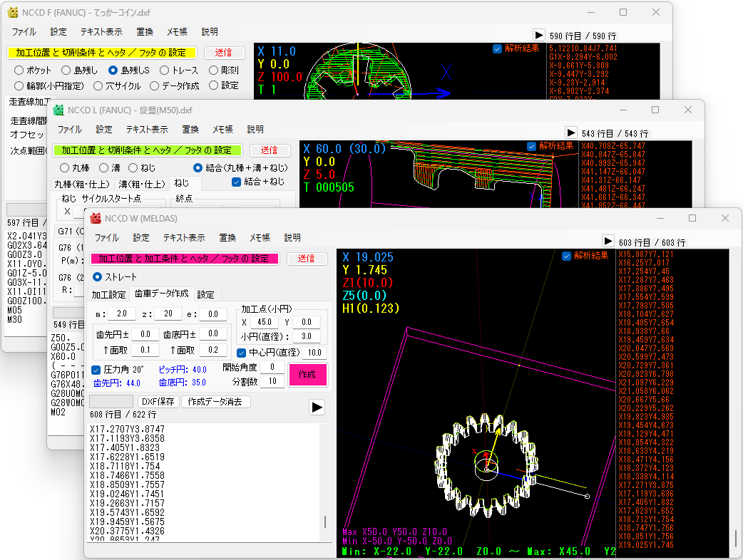The width and height of the screenshot is (743, 560).
Task: Open the 置換 menu in NCくD L
Action: [190, 129]
